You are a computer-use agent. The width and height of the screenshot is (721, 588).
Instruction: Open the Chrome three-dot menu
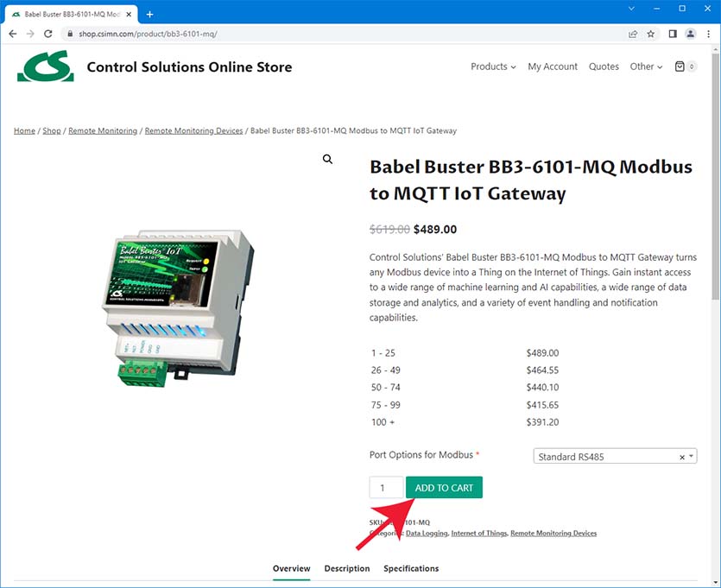[709, 34]
